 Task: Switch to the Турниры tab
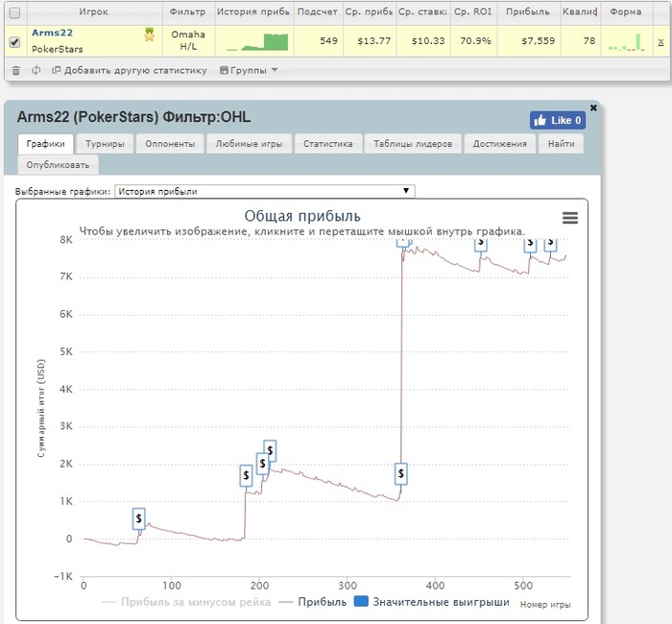point(105,144)
